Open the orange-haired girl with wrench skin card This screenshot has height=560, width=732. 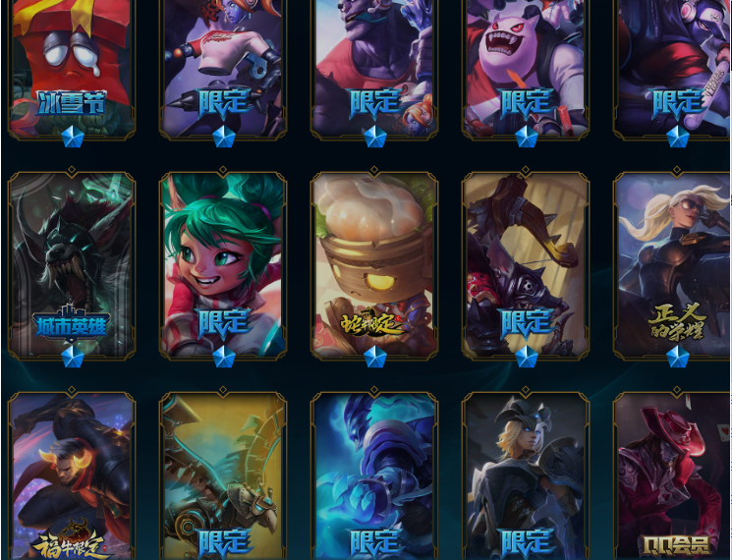point(223,69)
